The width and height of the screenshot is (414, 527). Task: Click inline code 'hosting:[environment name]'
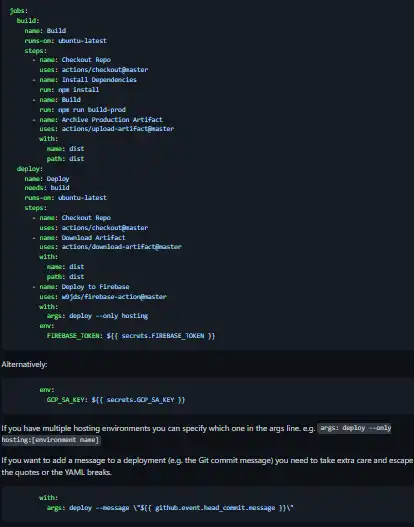pyautogui.click(x=51, y=440)
